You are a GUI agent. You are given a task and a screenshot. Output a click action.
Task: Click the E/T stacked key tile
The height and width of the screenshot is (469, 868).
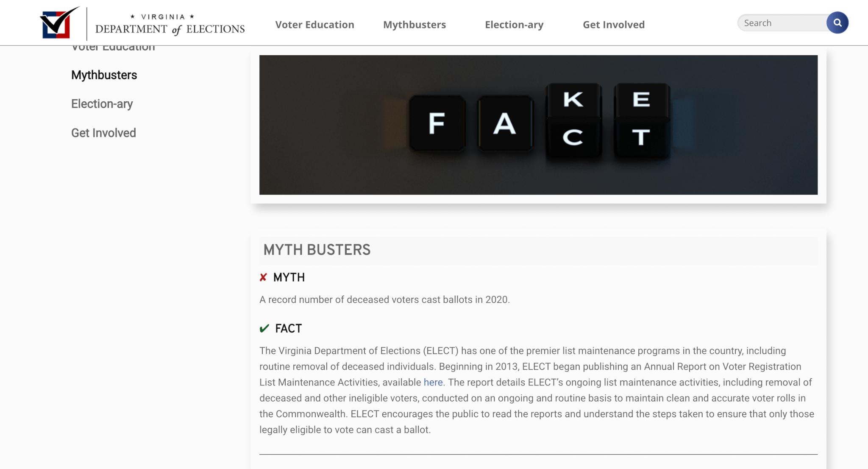click(641, 120)
